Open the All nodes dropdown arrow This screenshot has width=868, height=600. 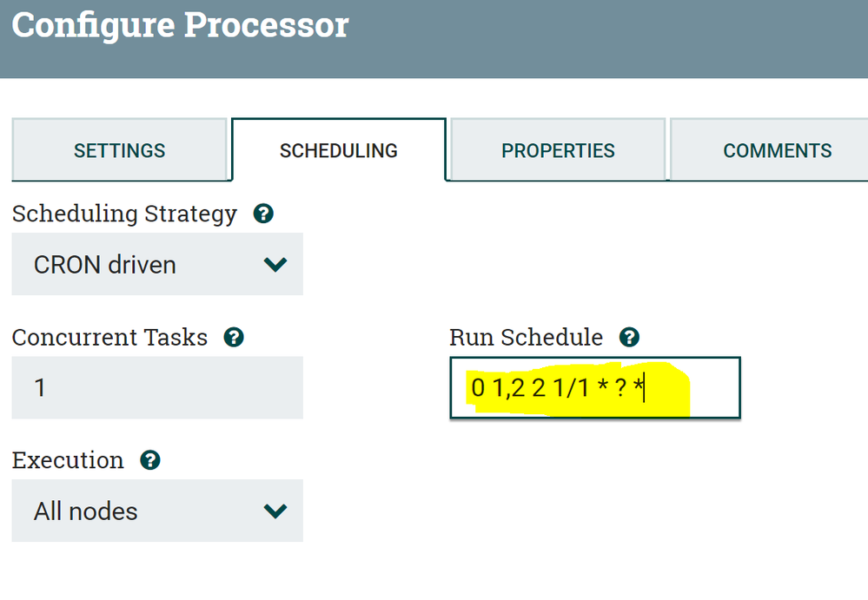[x=275, y=511]
